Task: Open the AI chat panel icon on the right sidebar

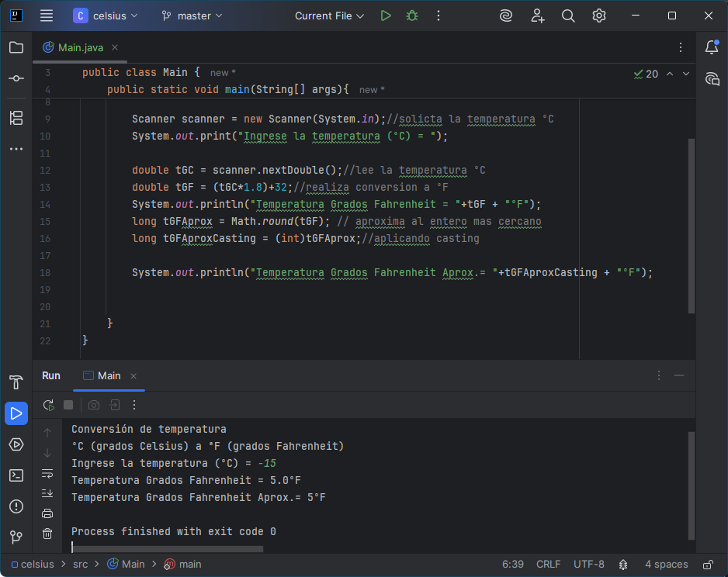Action: click(x=712, y=78)
